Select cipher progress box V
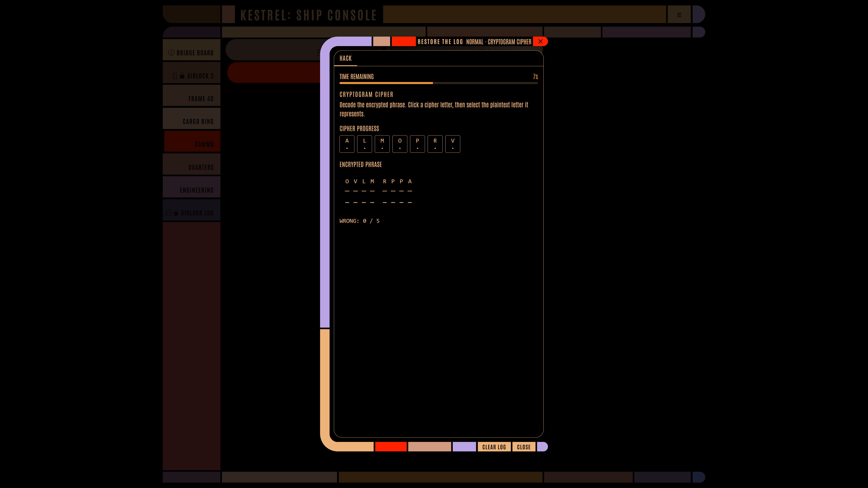 pos(453,144)
